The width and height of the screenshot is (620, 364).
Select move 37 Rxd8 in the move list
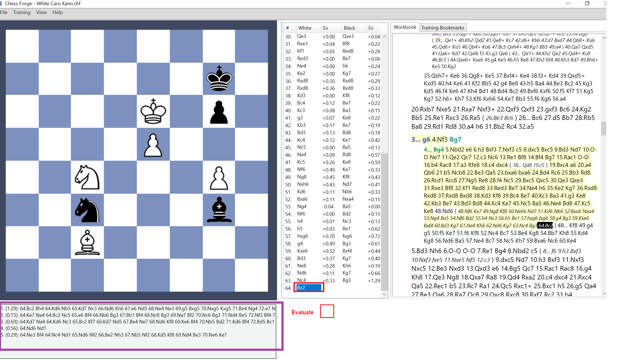point(302,88)
